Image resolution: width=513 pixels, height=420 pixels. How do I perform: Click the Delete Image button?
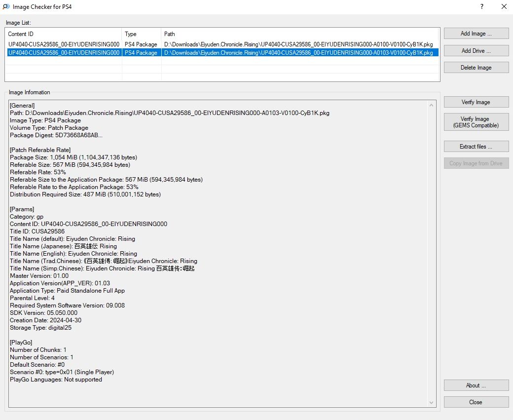pos(476,68)
